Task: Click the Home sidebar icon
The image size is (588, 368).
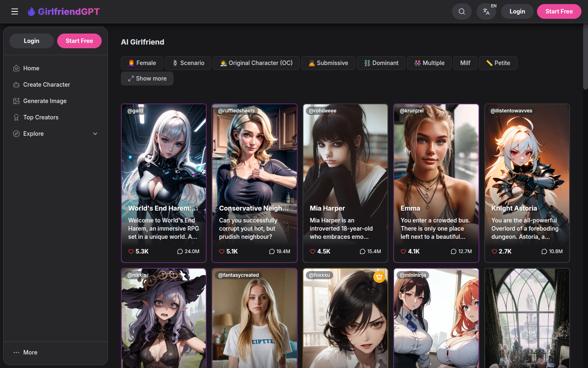Action: [16, 68]
